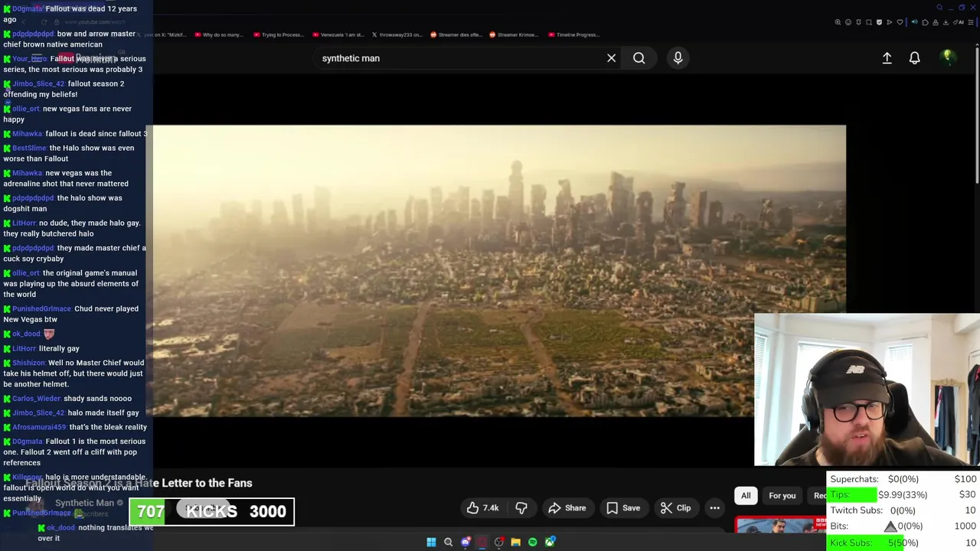980x551 pixels.
Task: Open the YouTube upload/create icon
Action: pyautogui.click(x=887, y=58)
